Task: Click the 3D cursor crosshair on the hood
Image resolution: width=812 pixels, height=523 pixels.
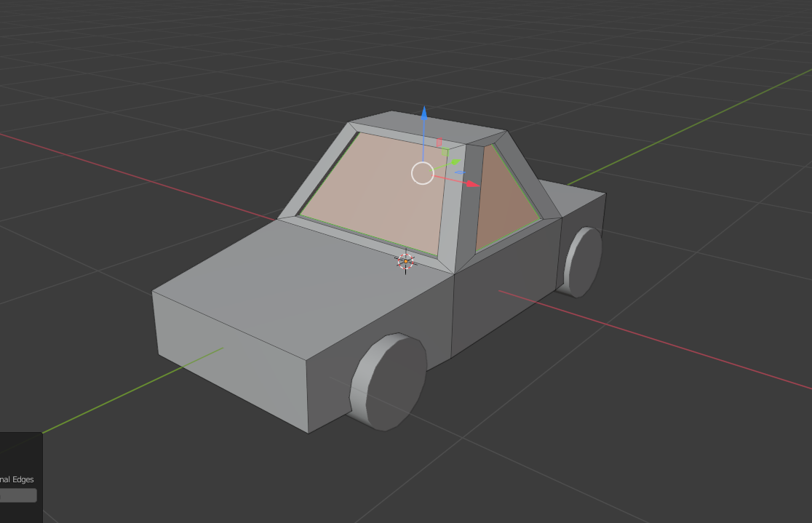Action: [405, 262]
